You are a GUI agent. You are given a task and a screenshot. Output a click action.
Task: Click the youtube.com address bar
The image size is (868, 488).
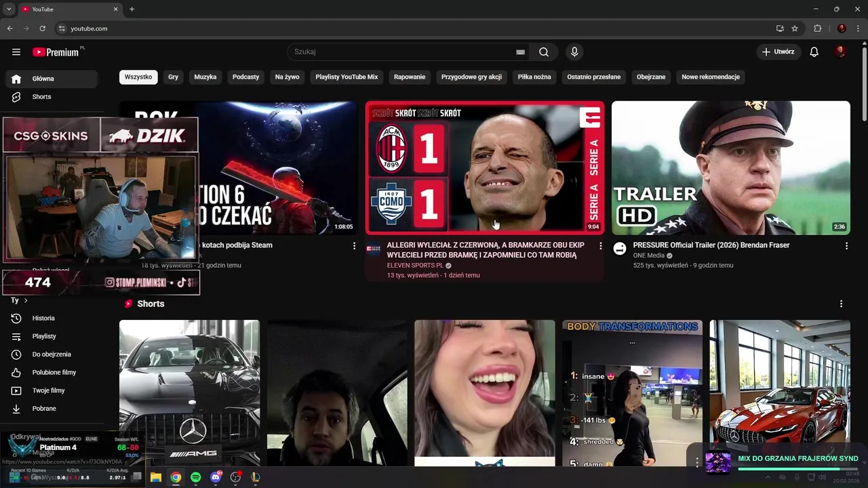[414, 28]
